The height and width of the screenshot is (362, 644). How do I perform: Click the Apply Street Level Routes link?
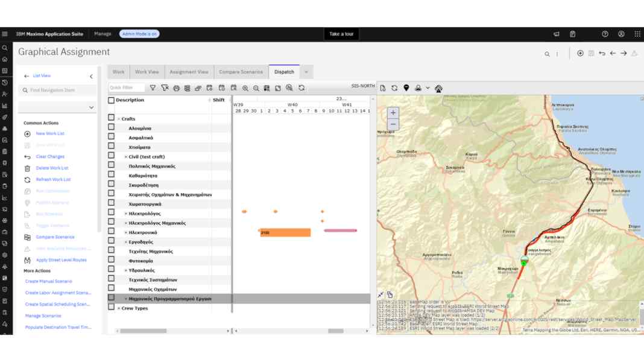(61, 260)
